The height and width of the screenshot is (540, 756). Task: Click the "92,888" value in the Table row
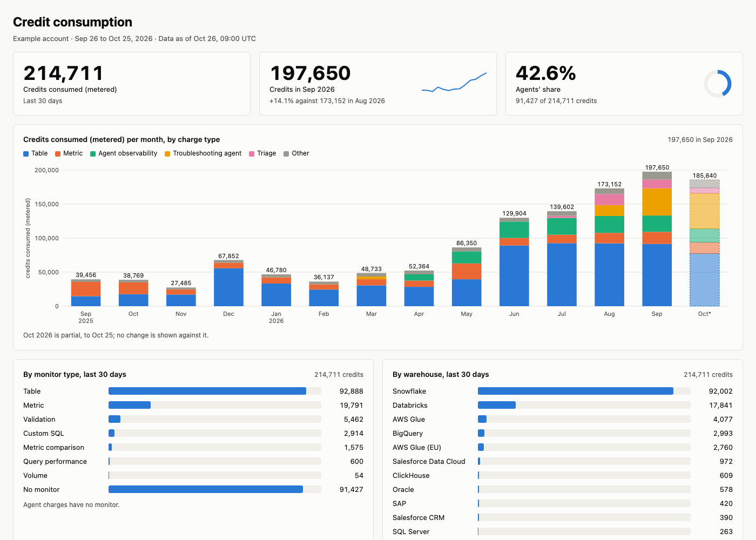tap(352, 391)
